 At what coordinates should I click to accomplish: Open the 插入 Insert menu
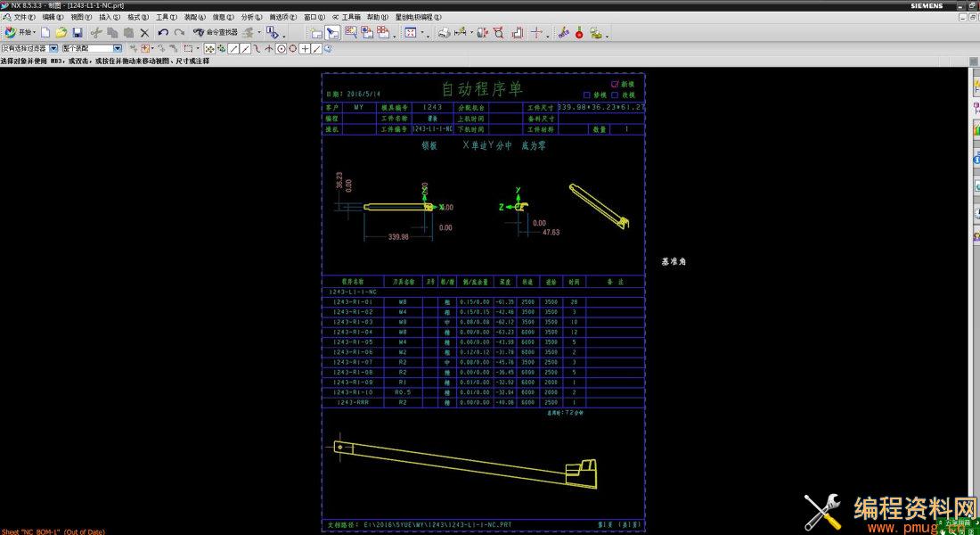(110, 17)
